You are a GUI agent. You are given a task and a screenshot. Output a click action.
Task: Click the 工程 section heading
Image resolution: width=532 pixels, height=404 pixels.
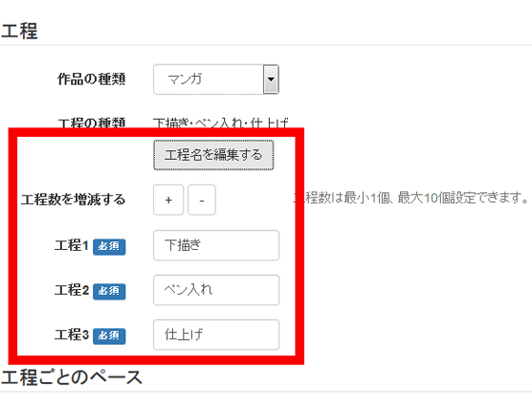click(x=19, y=30)
